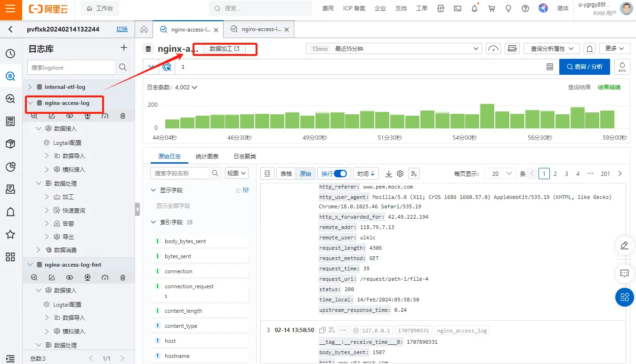The height and width of the screenshot is (364, 636).
Task: Expand 数据导入 under nginx-access-log
Action: tap(47, 156)
